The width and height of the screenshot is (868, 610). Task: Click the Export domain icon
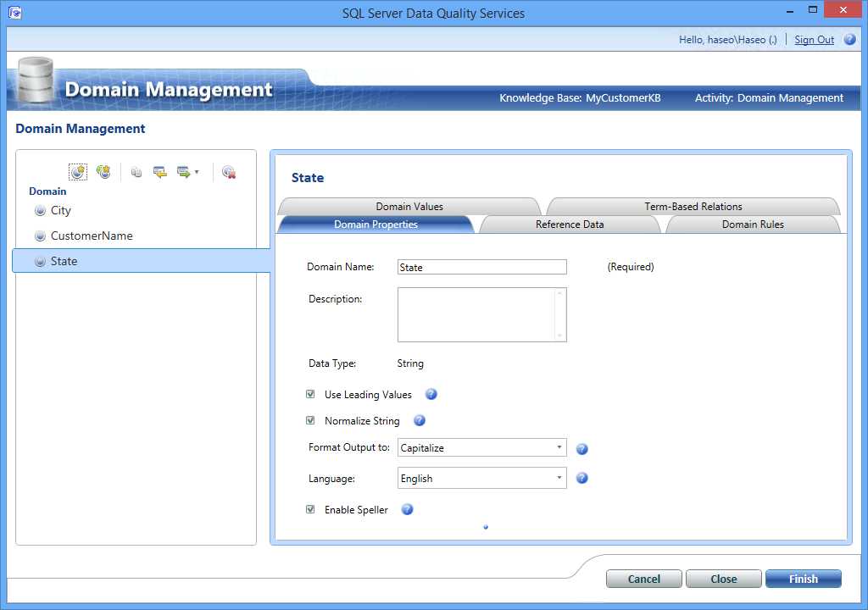click(183, 172)
